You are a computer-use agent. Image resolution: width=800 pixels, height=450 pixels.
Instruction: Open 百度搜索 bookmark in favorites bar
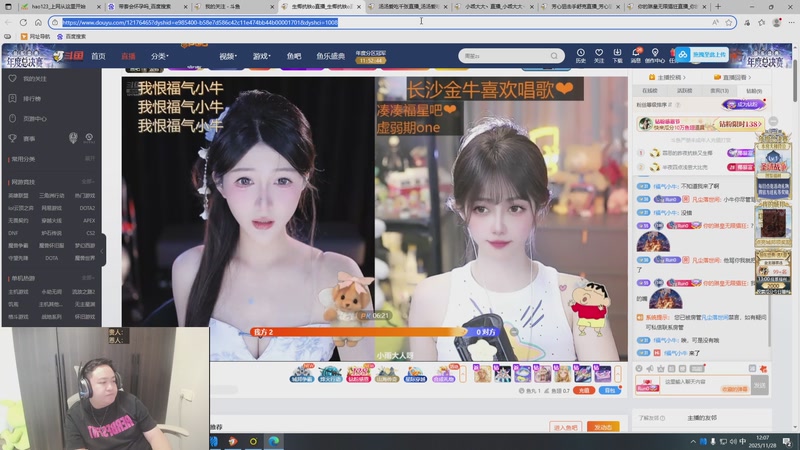coord(71,37)
